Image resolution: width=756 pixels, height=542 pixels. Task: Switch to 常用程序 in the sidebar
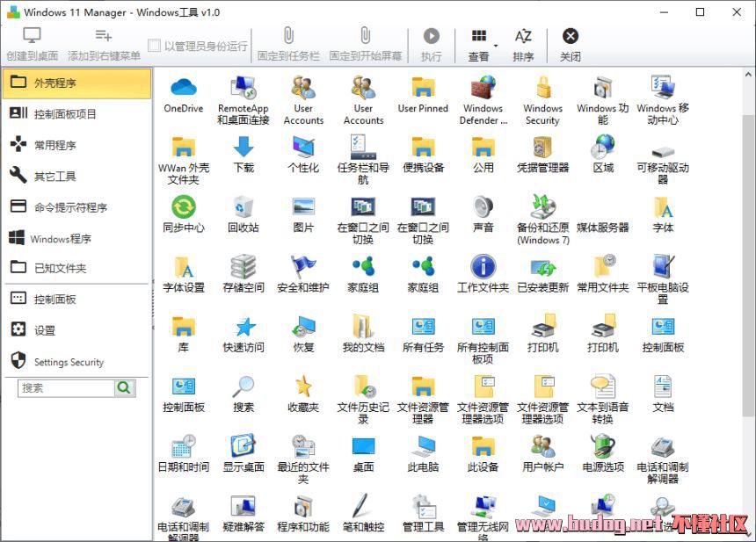point(77,145)
